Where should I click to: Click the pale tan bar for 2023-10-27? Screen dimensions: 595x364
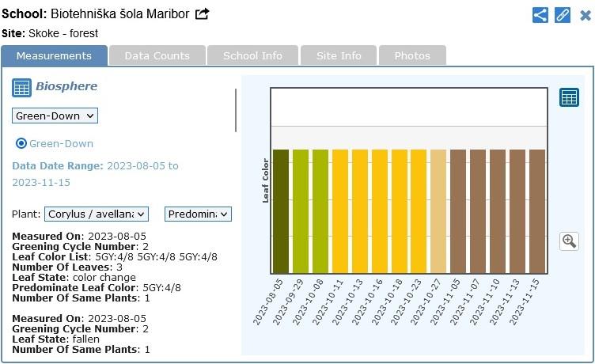[438, 211]
